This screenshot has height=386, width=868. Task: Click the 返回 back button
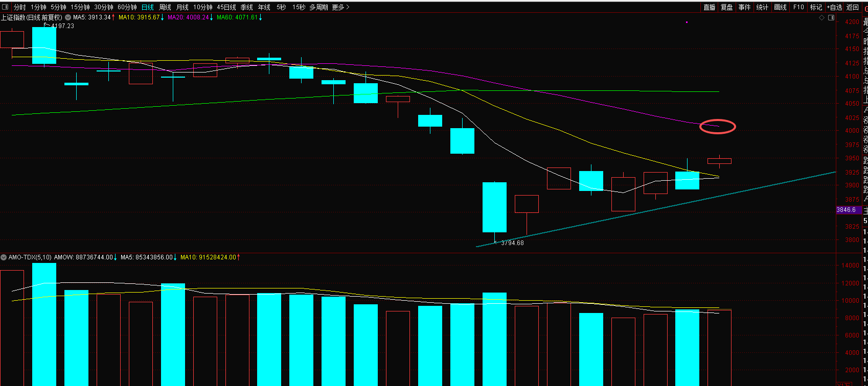tap(853, 7)
